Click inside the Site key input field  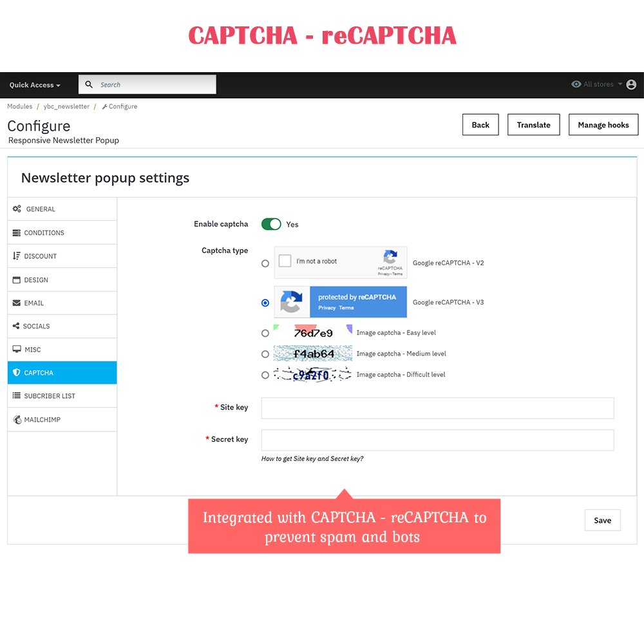coord(437,408)
